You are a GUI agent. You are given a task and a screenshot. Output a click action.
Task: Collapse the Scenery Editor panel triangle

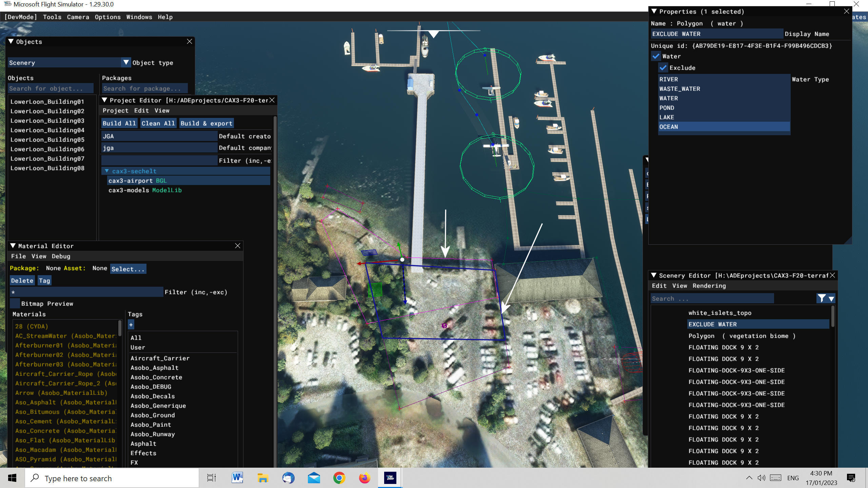[x=654, y=275]
